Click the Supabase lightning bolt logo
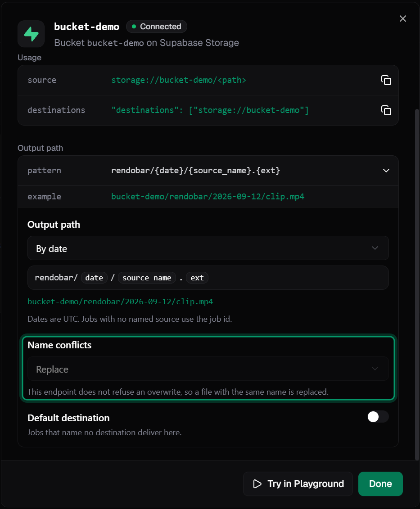 click(31, 34)
